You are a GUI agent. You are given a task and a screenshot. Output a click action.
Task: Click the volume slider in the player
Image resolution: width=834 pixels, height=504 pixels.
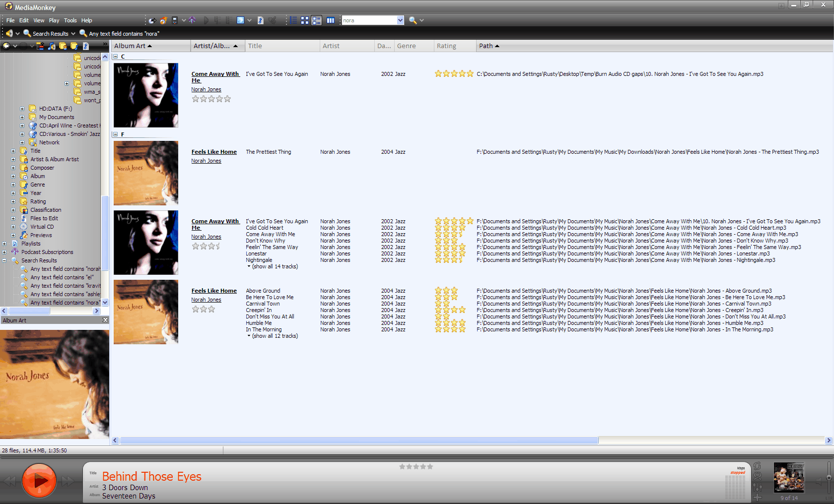pyautogui.click(x=828, y=478)
